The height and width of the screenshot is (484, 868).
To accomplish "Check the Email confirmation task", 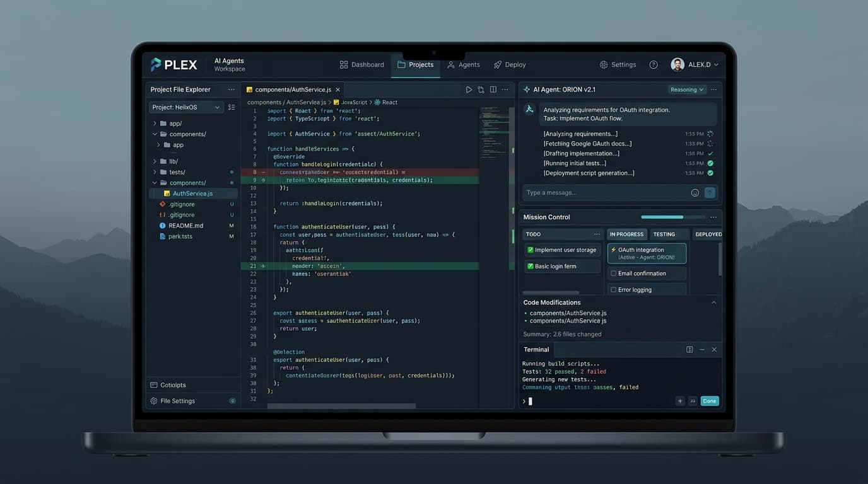I will tap(613, 274).
